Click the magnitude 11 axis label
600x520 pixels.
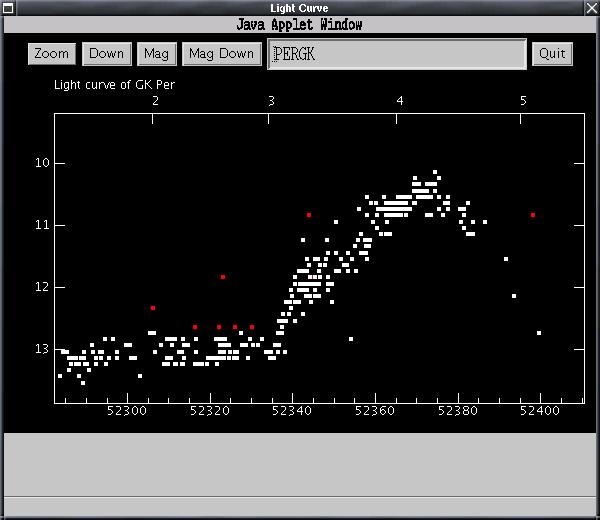tap(42, 225)
